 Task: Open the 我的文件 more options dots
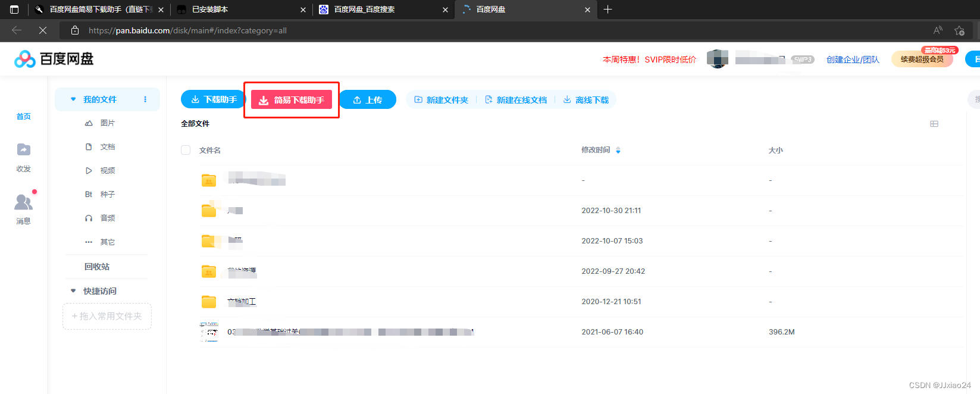point(145,99)
